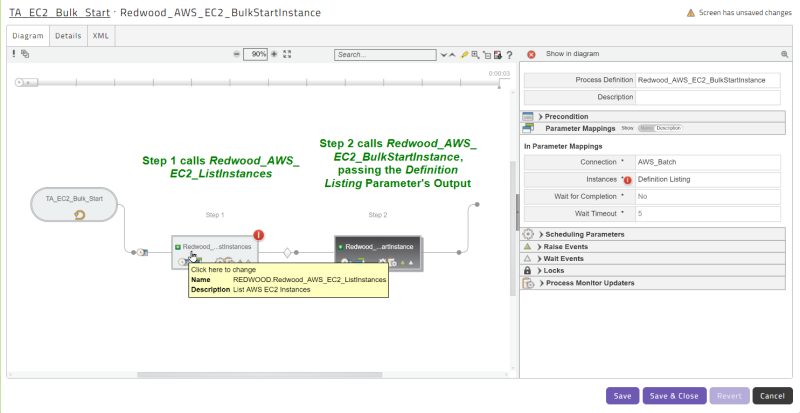Viewport: 800px width, 413px height.
Task: Click the retry loop icon in TA_EC2_Bulk_Start
Action: tap(79, 215)
